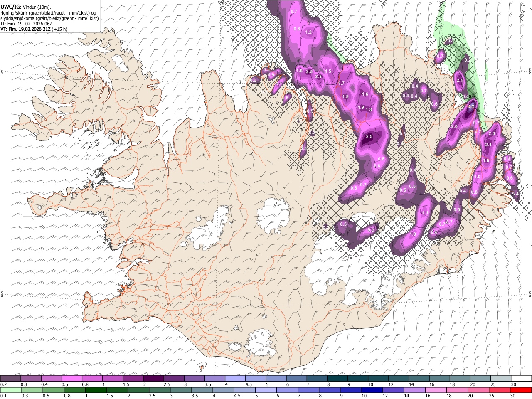
Task: Pick the bottom legend swatch starting at 0.5
Action: tap(54, 390)
